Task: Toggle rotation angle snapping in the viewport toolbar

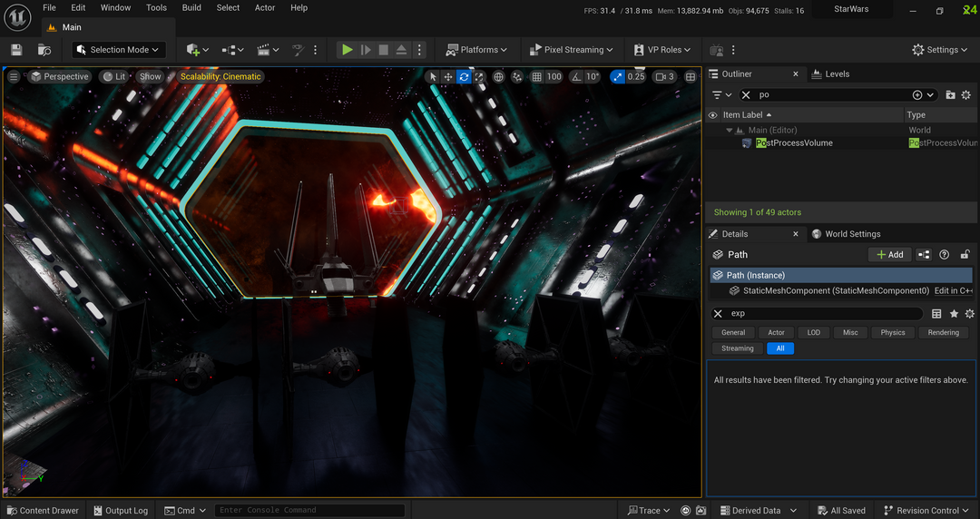Action: click(575, 77)
